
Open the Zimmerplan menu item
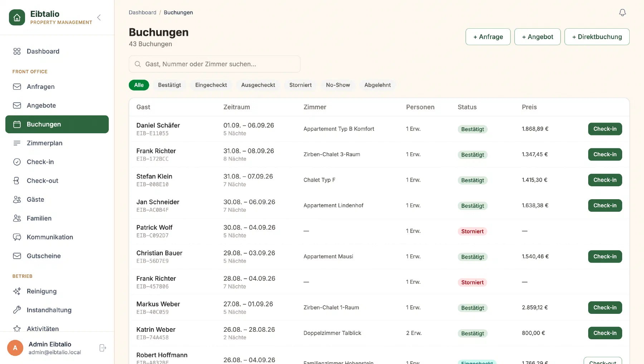click(57, 143)
